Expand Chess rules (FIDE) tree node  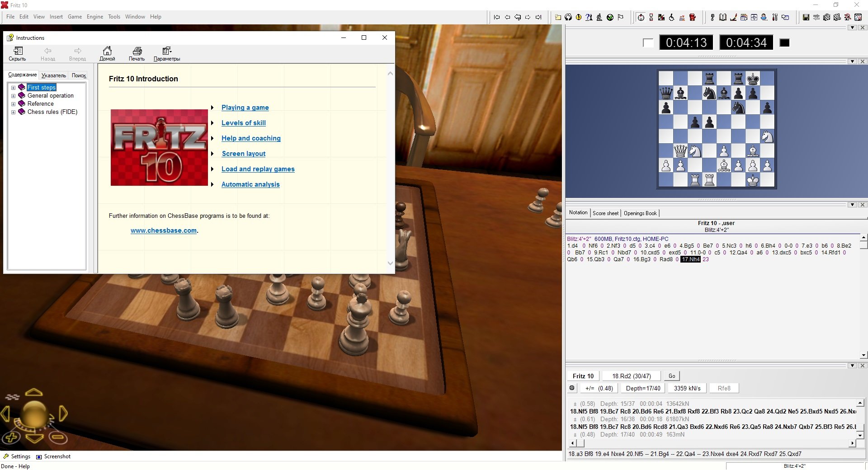14,112
